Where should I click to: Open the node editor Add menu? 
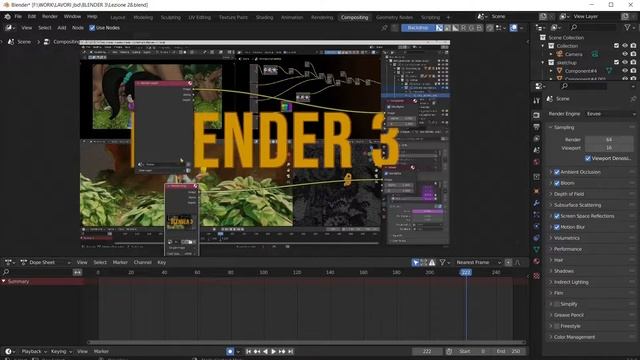pos(62,28)
